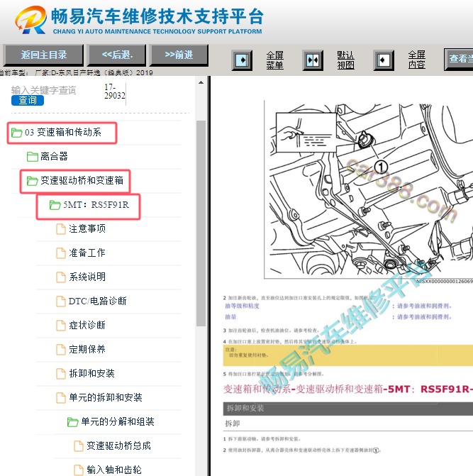Open the 注意事项 document
Image resolution: width=473 pixels, height=476 pixels.
[87, 228]
